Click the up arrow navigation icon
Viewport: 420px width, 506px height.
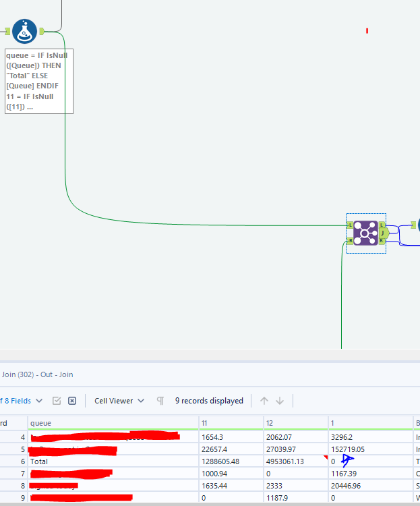coord(264,401)
